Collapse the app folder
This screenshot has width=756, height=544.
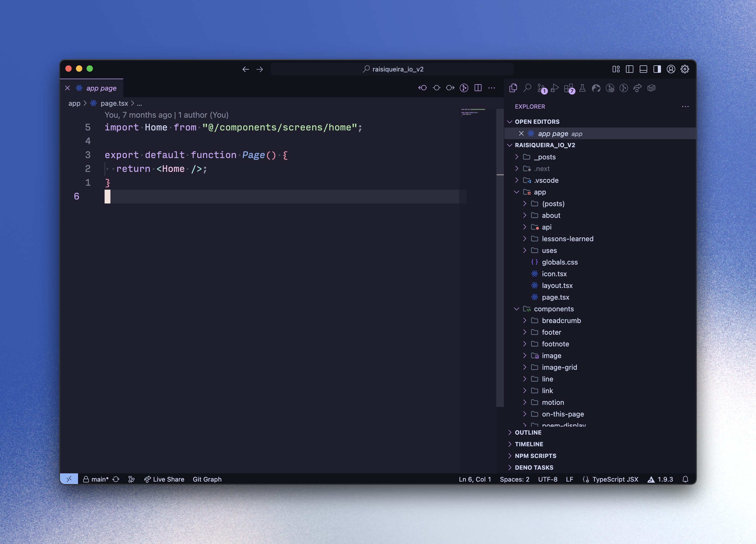(600, 192)
